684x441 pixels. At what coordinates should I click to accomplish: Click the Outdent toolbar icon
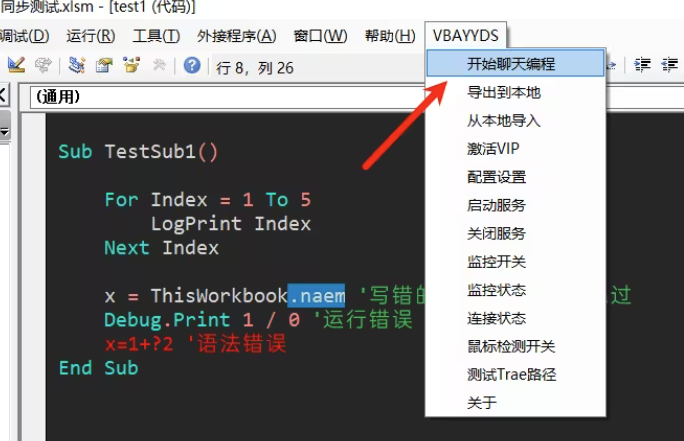pyautogui.click(x=669, y=65)
